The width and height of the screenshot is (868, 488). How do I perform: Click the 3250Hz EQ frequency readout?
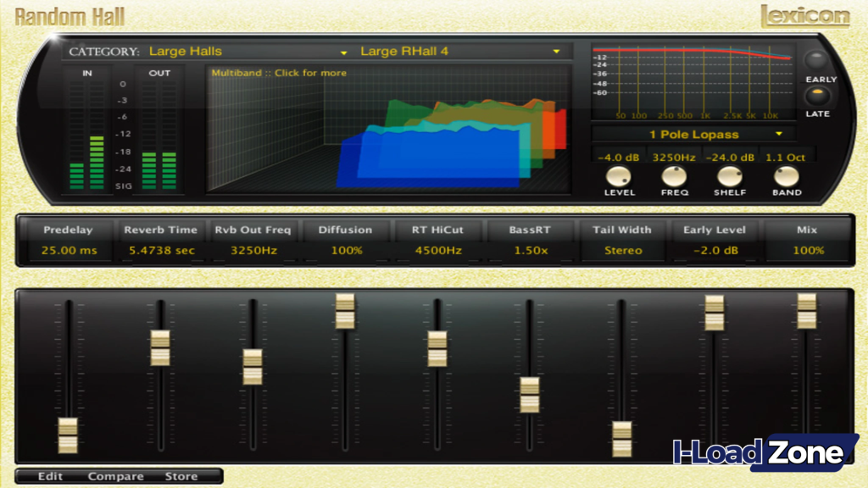click(x=674, y=158)
